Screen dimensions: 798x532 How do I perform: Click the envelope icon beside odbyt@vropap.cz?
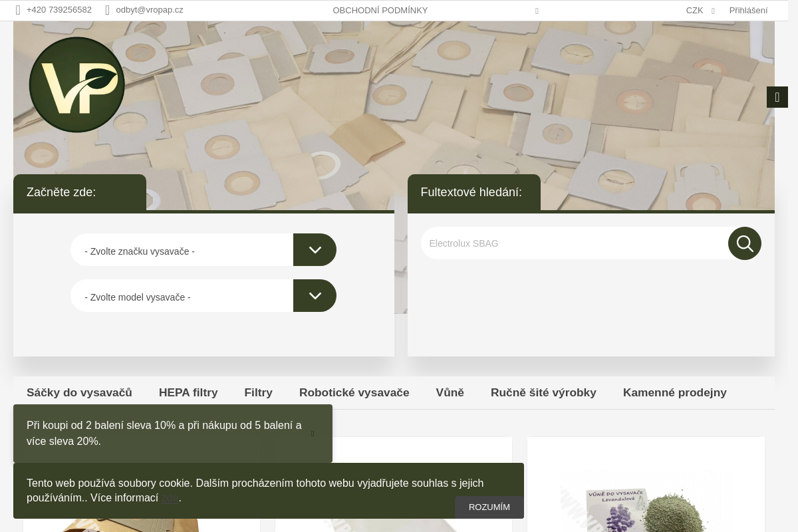coord(108,10)
